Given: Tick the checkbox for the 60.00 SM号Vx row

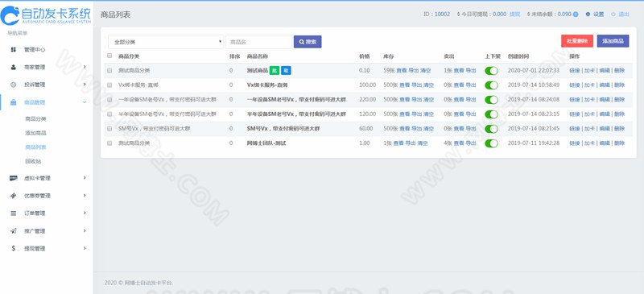Looking at the screenshot, I should pos(109,129).
